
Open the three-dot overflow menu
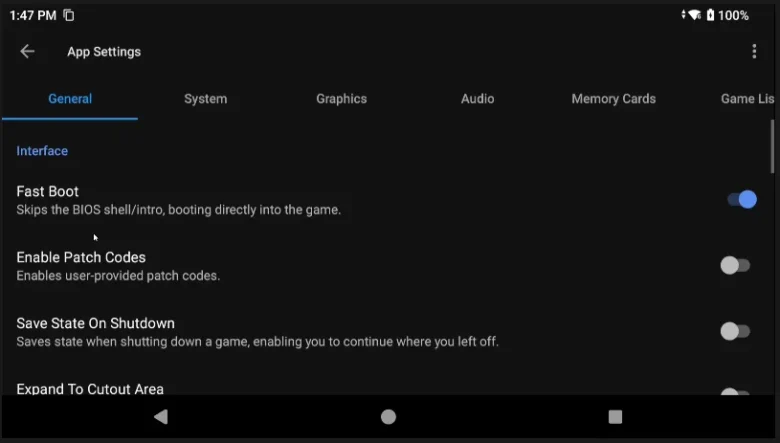click(754, 52)
